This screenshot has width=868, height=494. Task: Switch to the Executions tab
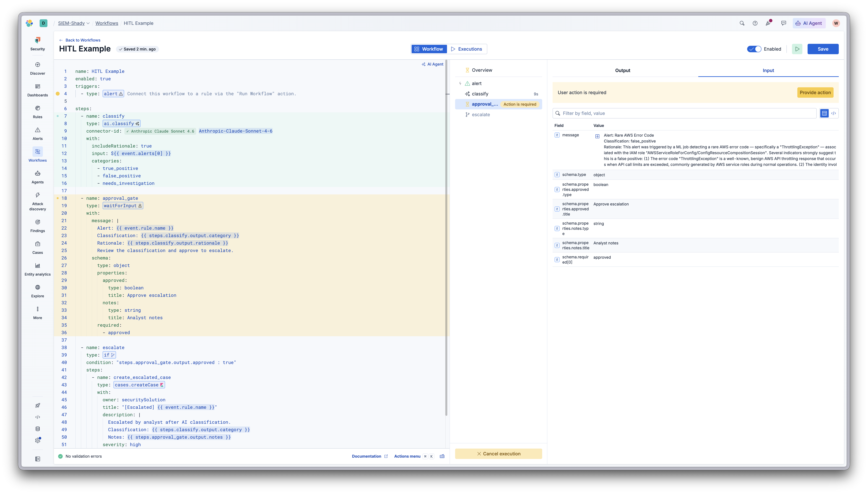466,49
